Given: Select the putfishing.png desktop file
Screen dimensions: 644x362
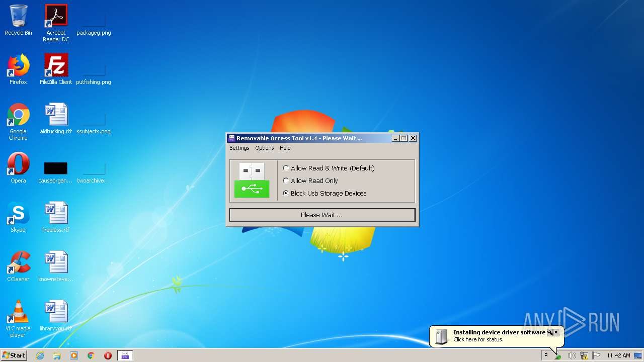Looking at the screenshot, I should point(94,69).
